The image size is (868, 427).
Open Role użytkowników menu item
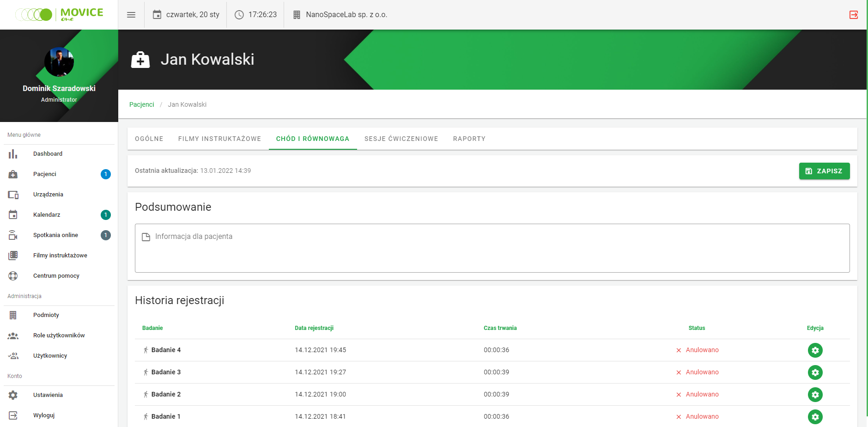(59, 335)
